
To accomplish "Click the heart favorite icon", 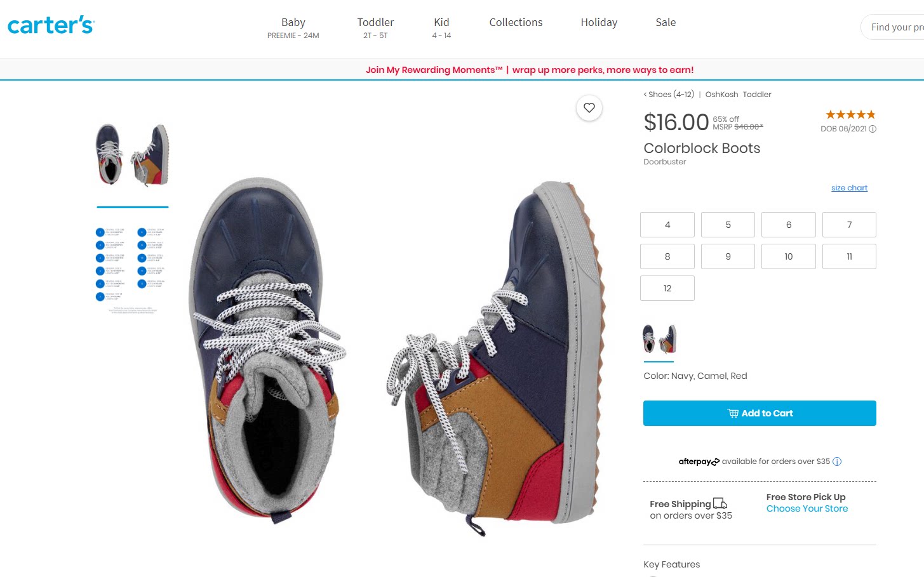I will coord(589,108).
